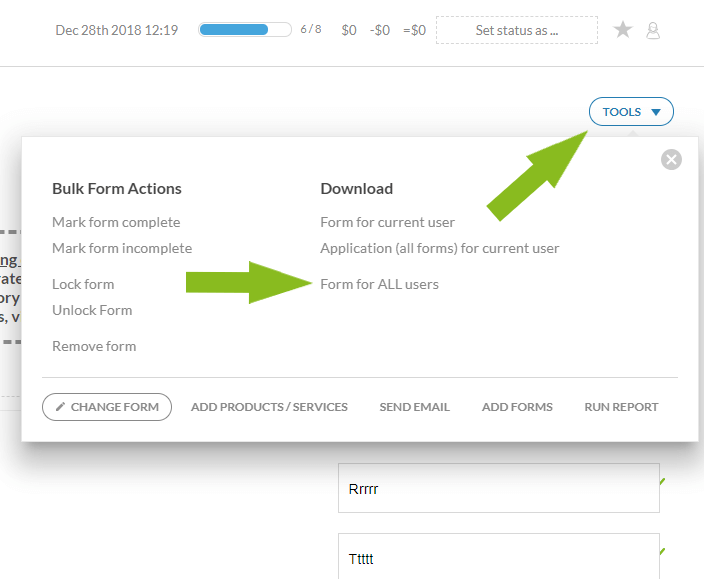Click the star favorite icon
This screenshot has width=704, height=579.
coord(623,30)
